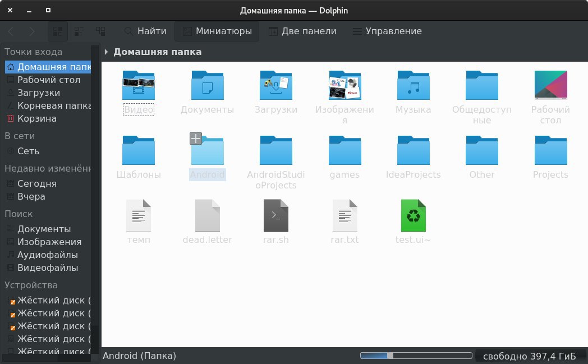Open the Найти search button

(145, 31)
